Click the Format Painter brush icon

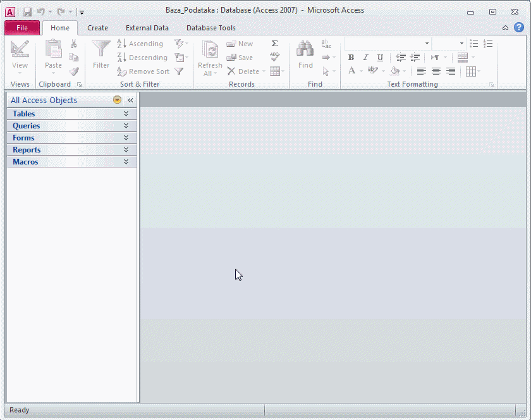pyautogui.click(x=74, y=71)
